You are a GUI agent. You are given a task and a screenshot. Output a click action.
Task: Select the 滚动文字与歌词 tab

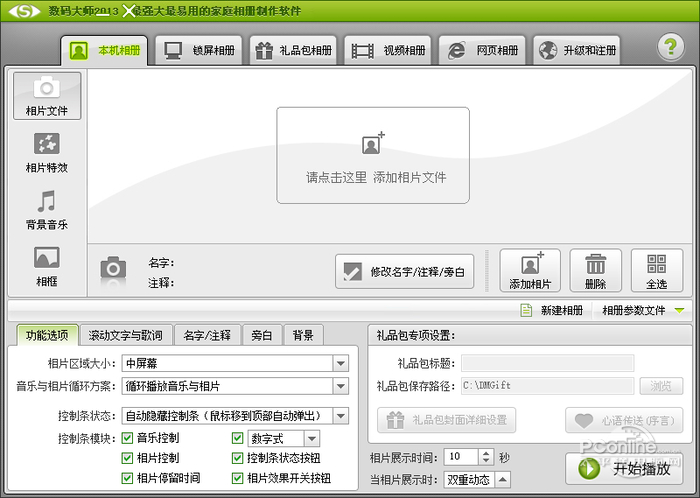pos(126,335)
